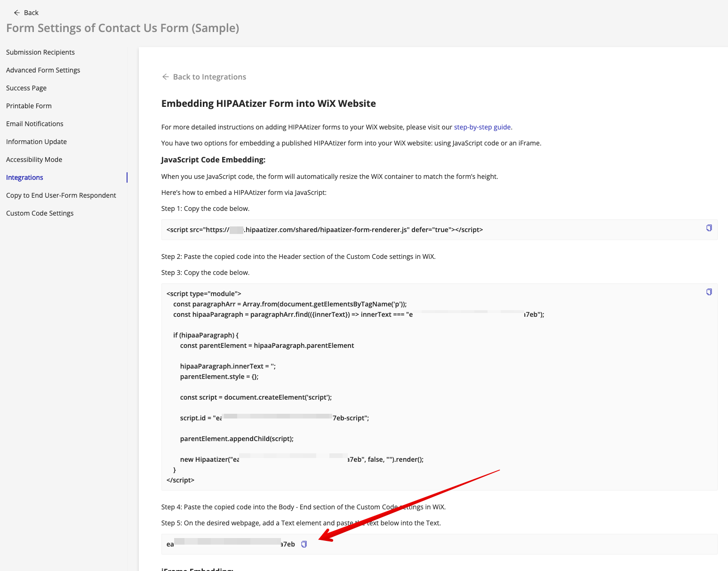Screen dimensions: 728x571
Task: Select Printable Form in the sidebar
Action: pos(29,106)
